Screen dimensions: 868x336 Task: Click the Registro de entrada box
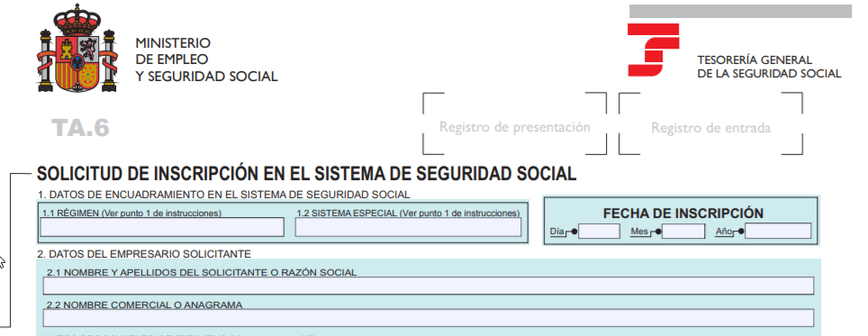pyautogui.click(x=710, y=124)
